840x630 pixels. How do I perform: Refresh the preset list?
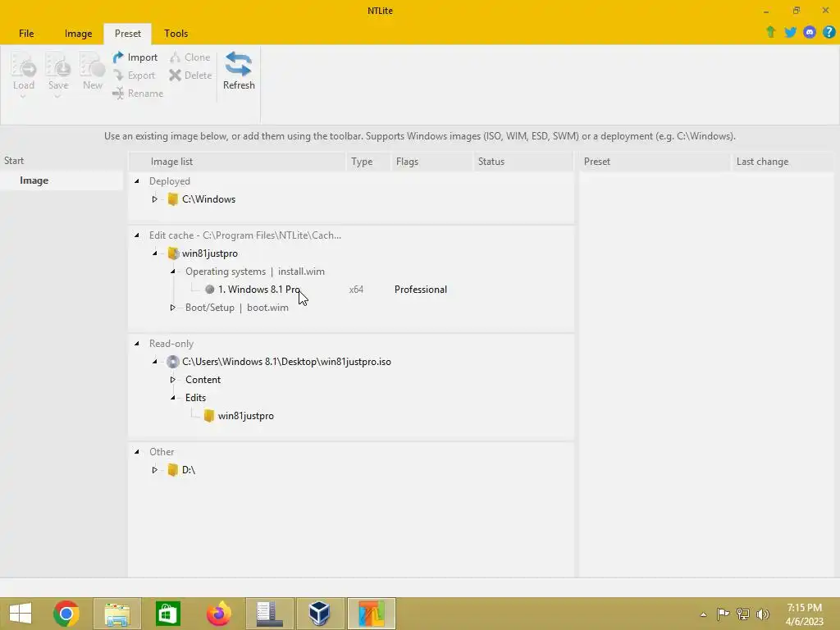point(239,71)
